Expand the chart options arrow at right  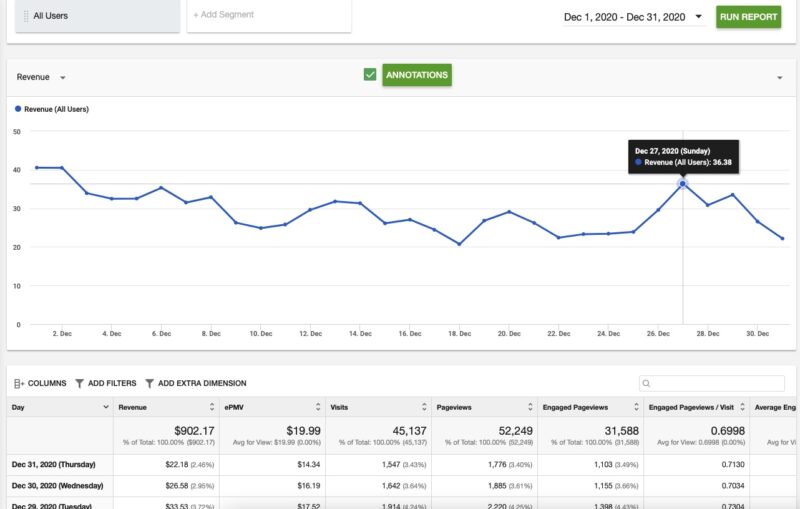pos(779,77)
